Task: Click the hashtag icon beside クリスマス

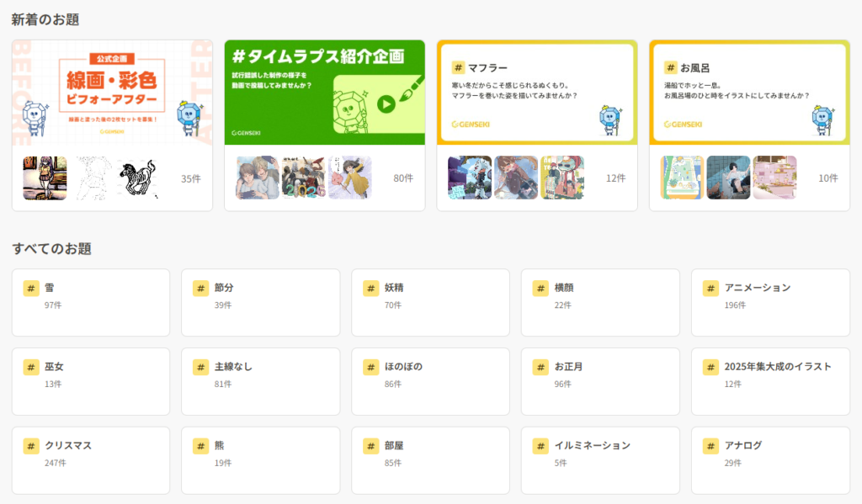Action: [31, 446]
